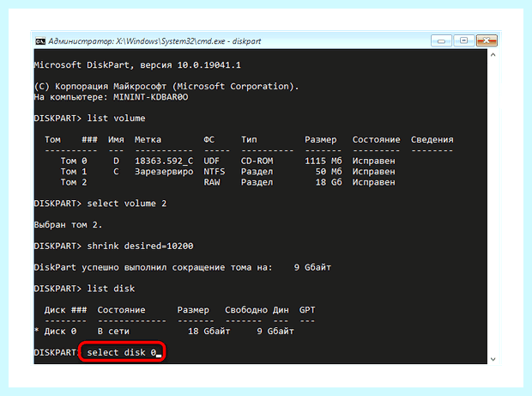Click the label '18363.592_C'
Image resolution: width=532 pixels, height=396 pixels.
tap(164, 161)
